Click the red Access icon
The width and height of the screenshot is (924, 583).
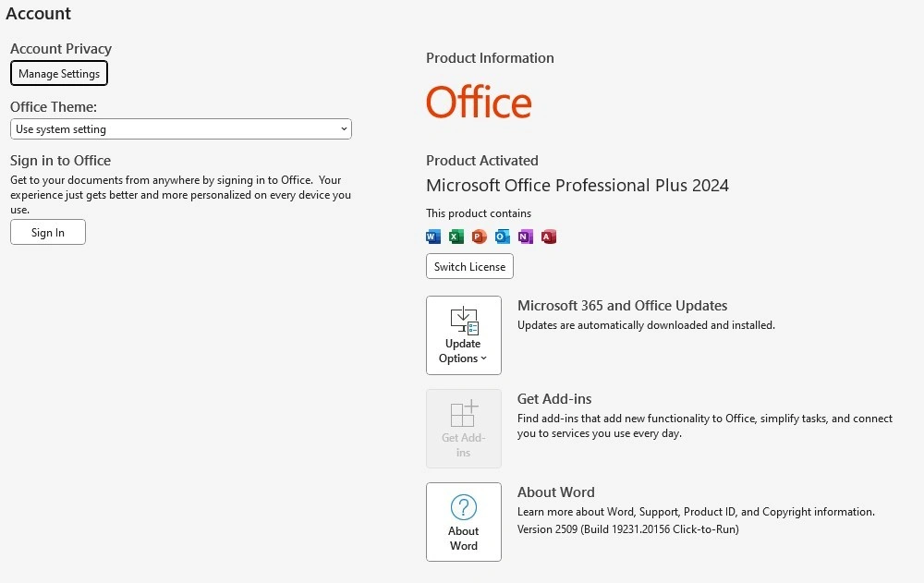(549, 237)
